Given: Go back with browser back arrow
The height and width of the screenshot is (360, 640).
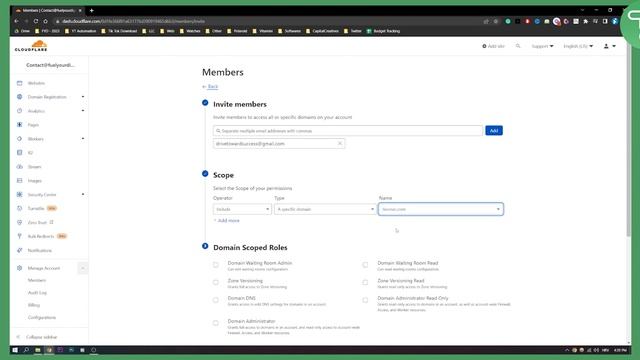Looking at the screenshot, I should point(16,21).
